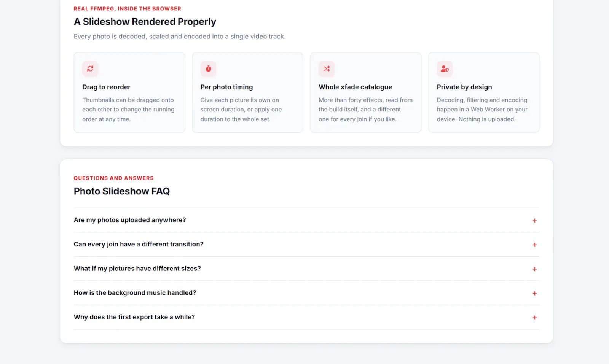Click the 'More than forty effects' description

click(365, 110)
